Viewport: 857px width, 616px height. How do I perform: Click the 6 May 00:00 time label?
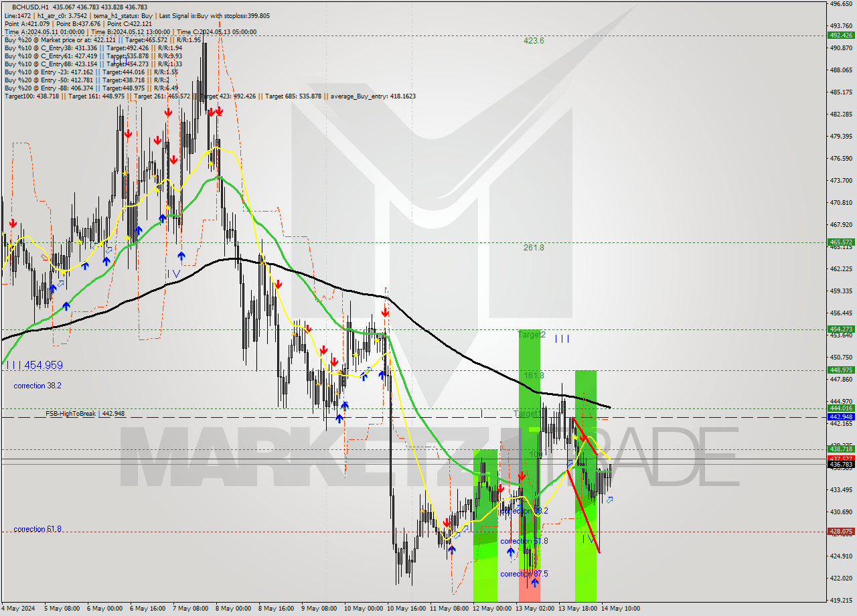coord(106,609)
